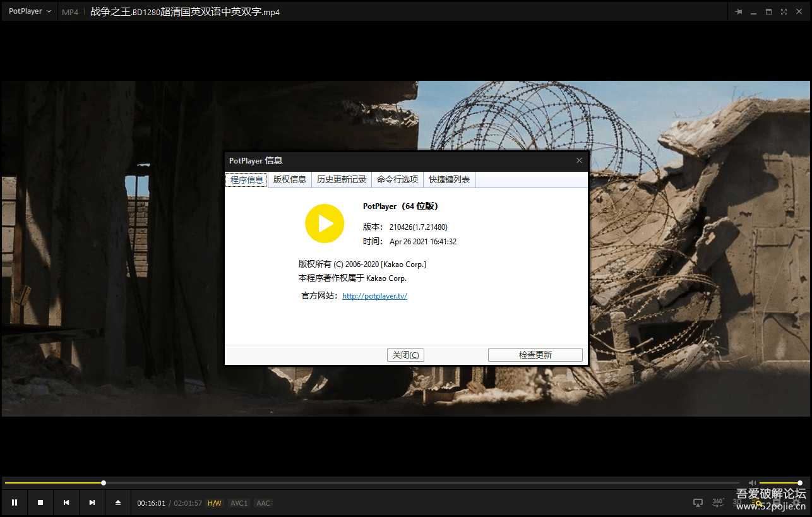Click the AVC1 video codec indicator
Image resolution: width=812 pixels, height=517 pixels.
point(239,502)
